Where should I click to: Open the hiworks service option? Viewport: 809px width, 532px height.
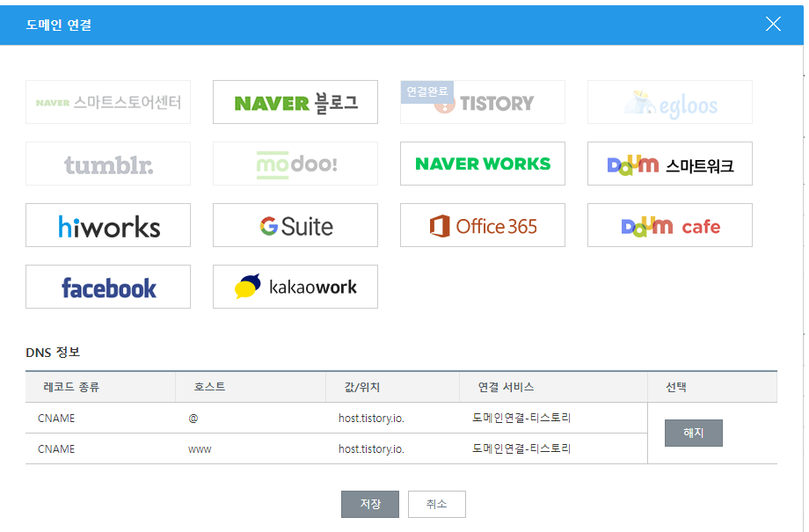point(107,225)
